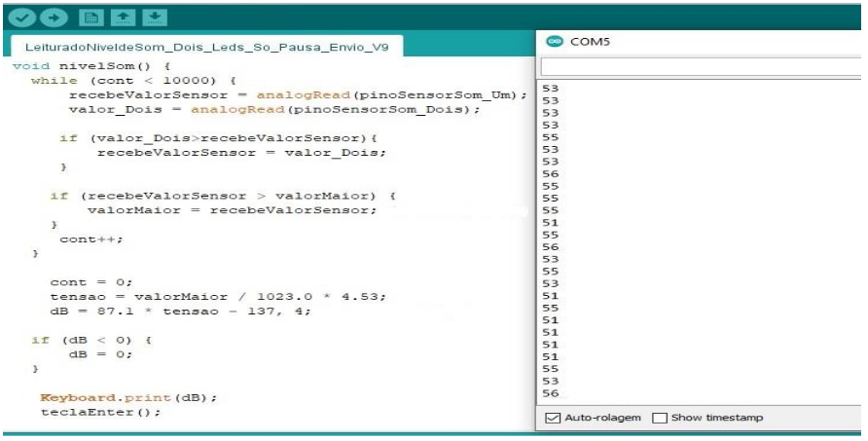Click line reading pinoSensorSom_Um

pyautogui.click(x=298, y=94)
